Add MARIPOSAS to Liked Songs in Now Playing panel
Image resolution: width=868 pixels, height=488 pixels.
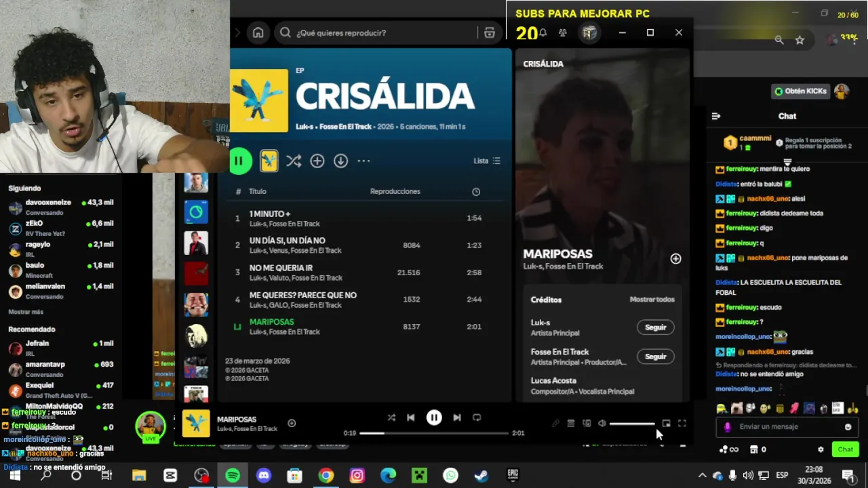tap(675, 259)
